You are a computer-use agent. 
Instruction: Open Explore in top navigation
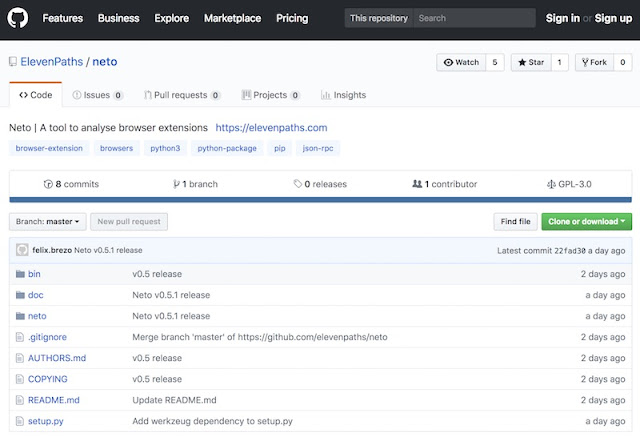coord(171,18)
